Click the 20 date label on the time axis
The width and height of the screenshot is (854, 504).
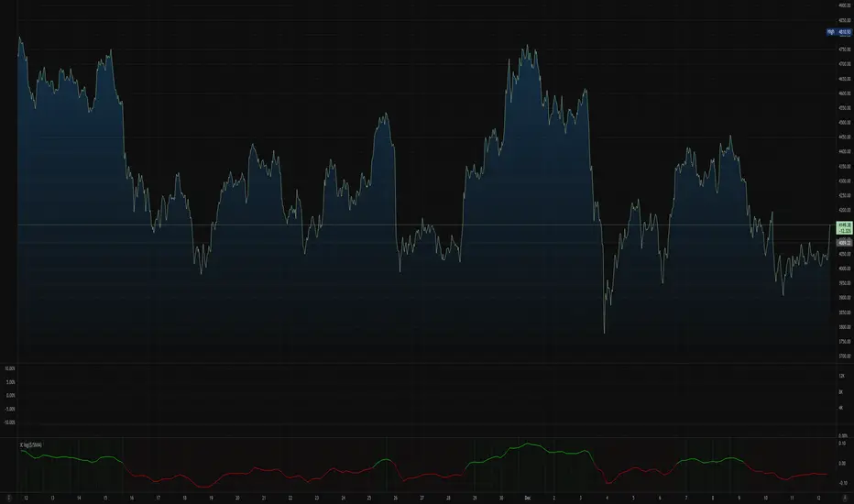[237, 498]
